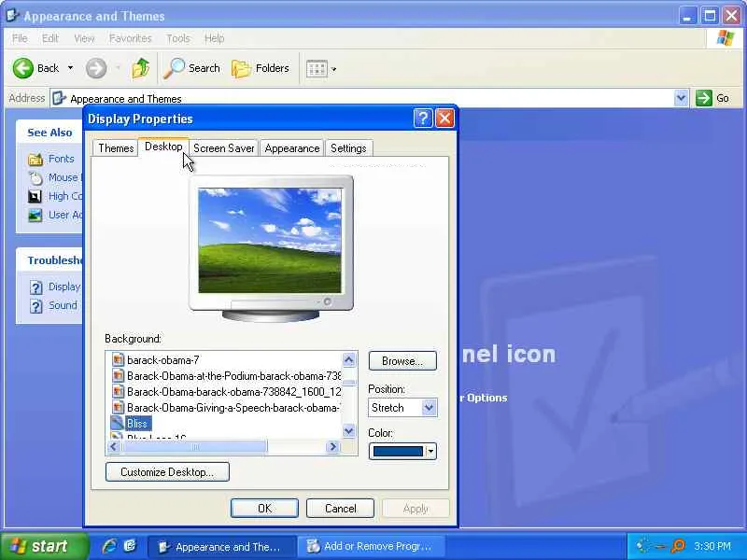
Task: Open the Back history dropdown arrow
Action: click(x=71, y=68)
